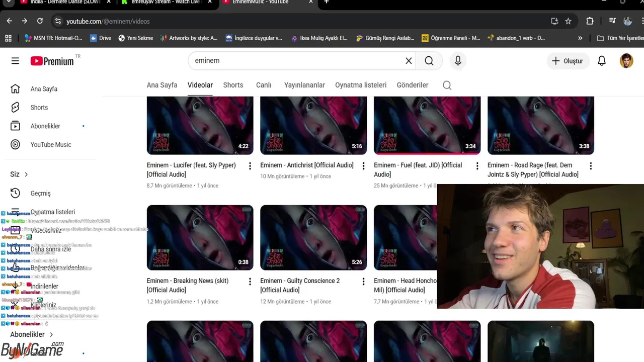644x362 pixels.
Task: Switch to channel Ana Sayfa tab
Action: (x=162, y=85)
